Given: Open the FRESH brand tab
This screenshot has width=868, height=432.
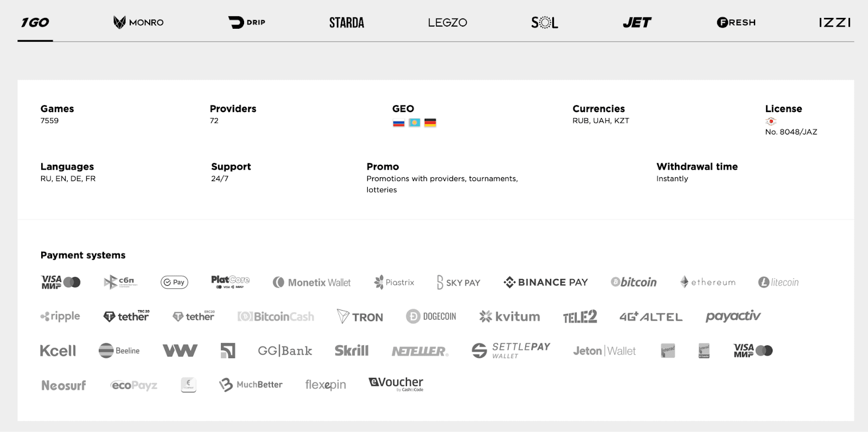Looking at the screenshot, I should 736,22.
